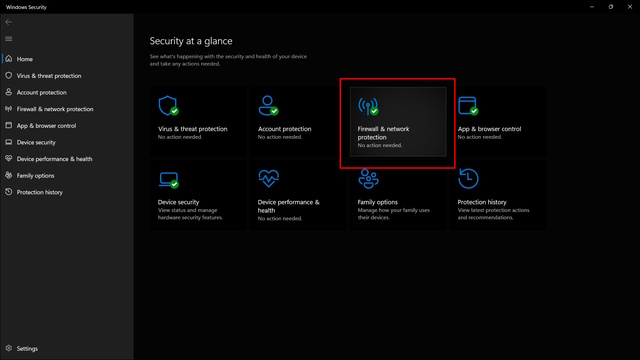Image resolution: width=640 pixels, height=360 pixels.
Task: Open Virus & threat protection from sidebar
Action: tap(49, 76)
